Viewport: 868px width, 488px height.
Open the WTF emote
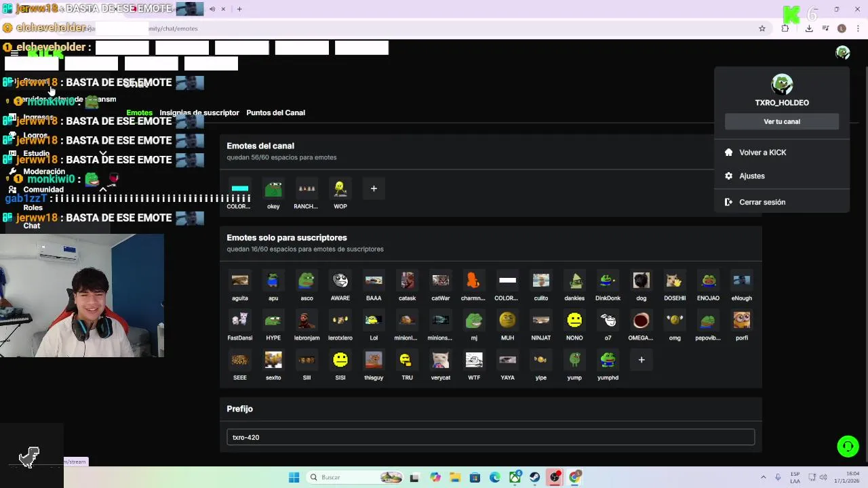474,360
